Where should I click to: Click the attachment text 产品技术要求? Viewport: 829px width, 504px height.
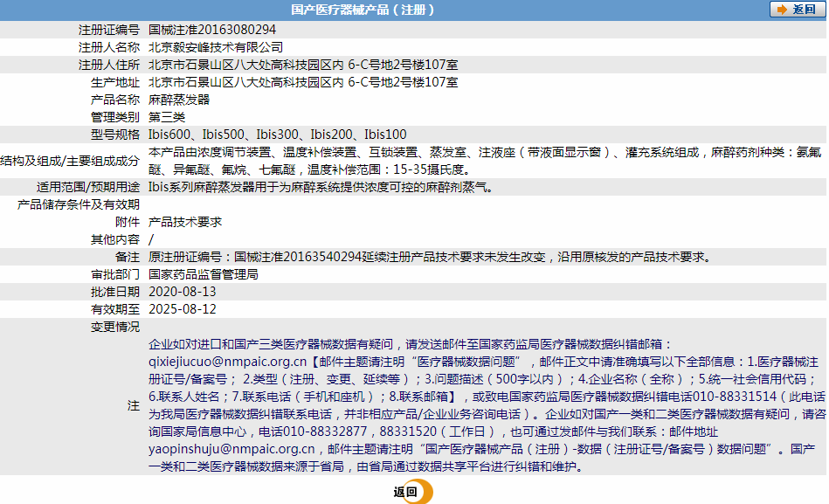click(185, 222)
